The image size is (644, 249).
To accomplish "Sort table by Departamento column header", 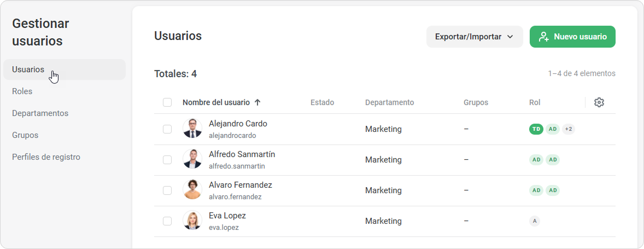I will tap(389, 102).
